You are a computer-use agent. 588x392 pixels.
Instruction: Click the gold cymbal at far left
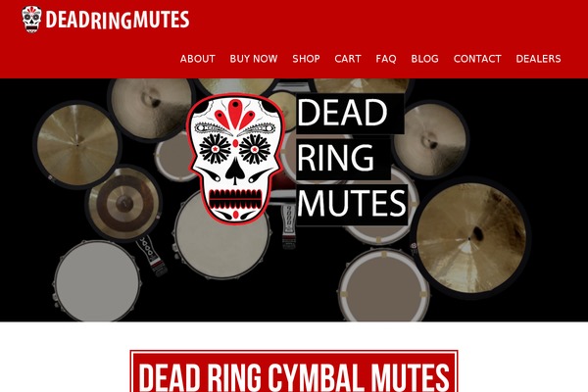pyautogui.click(x=77, y=144)
